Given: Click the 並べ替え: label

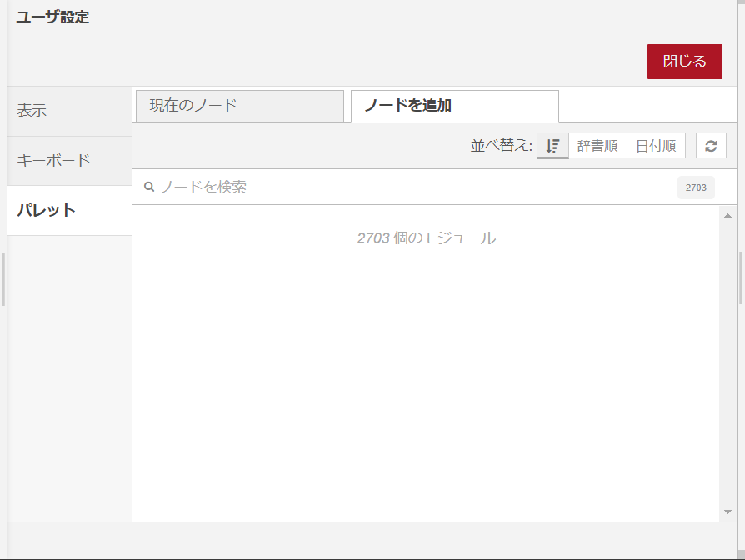Looking at the screenshot, I should point(502,145).
